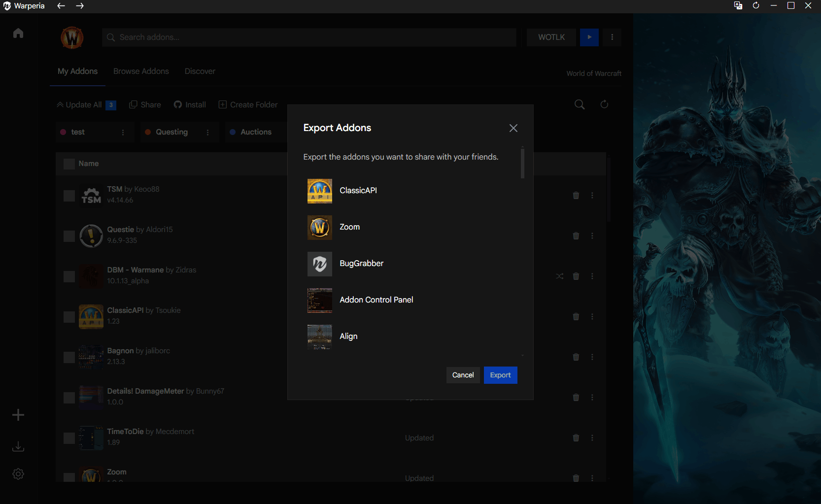The image size is (821, 504).
Task: Open the Questing folder three-dot menu
Action: 208,133
